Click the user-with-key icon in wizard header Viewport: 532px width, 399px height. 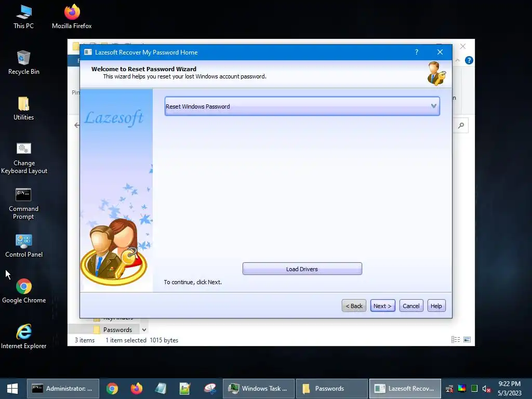point(436,73)
